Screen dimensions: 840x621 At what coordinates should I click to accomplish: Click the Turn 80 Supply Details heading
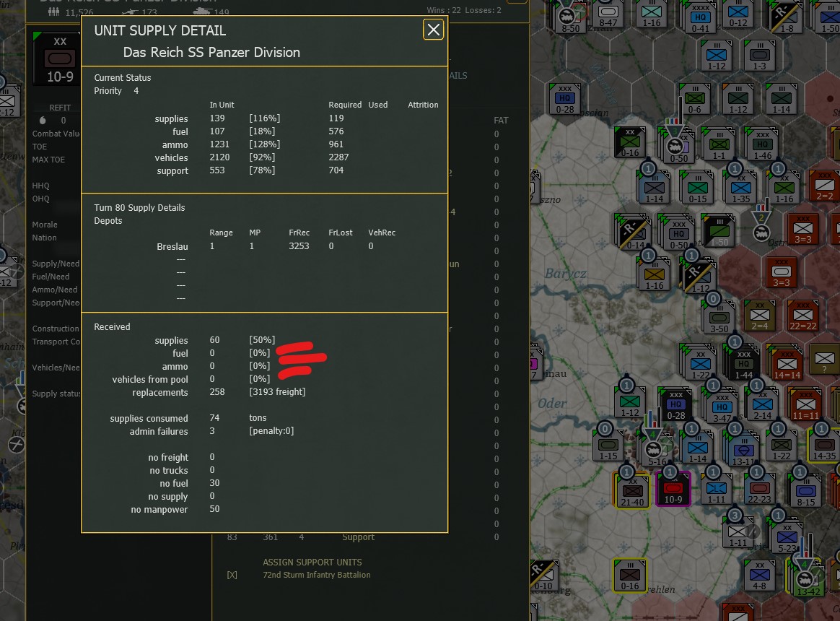coord(139,207)
